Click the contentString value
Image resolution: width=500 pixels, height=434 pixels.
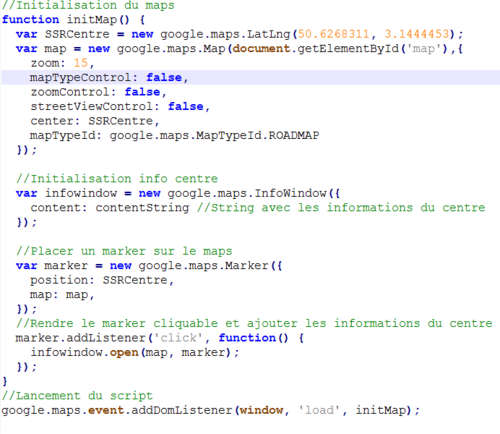coord(142,208)
